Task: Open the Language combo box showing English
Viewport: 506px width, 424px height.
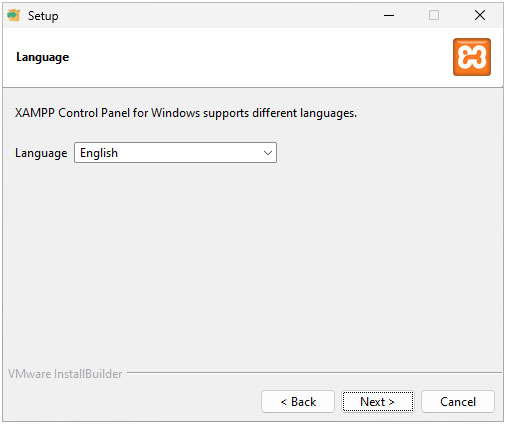Action: pos(175,153)
